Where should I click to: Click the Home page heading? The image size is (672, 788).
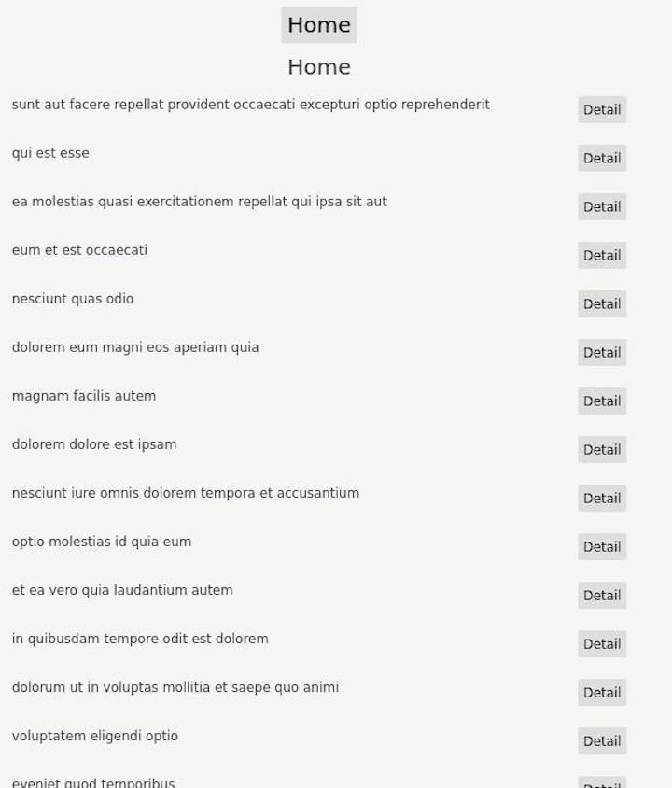click(x=319, y=66)
